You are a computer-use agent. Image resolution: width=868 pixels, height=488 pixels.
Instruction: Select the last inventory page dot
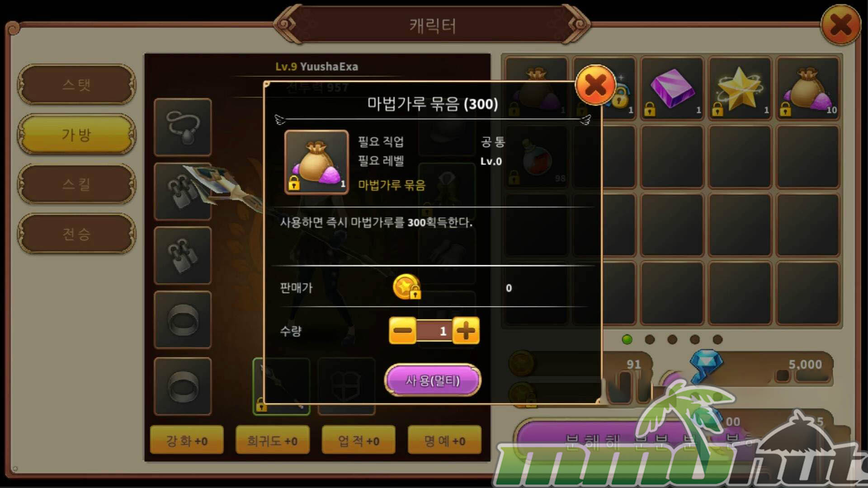(x=717, y=339)
